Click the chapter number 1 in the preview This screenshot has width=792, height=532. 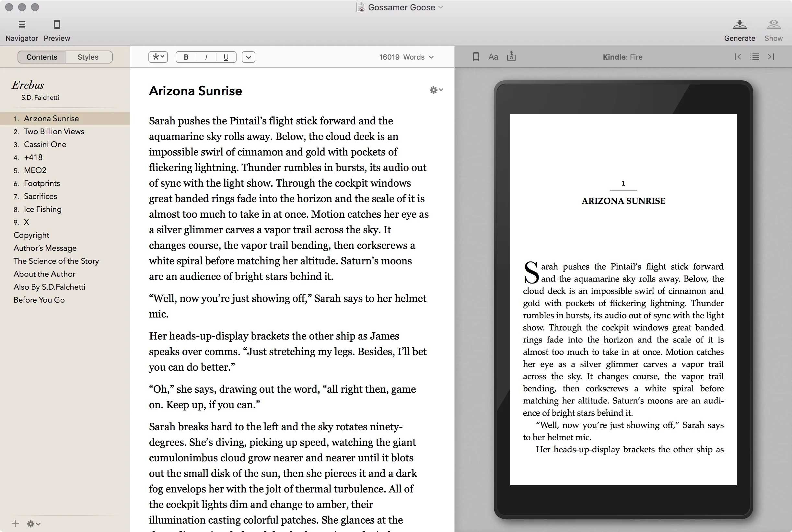[x=623, y=183]
